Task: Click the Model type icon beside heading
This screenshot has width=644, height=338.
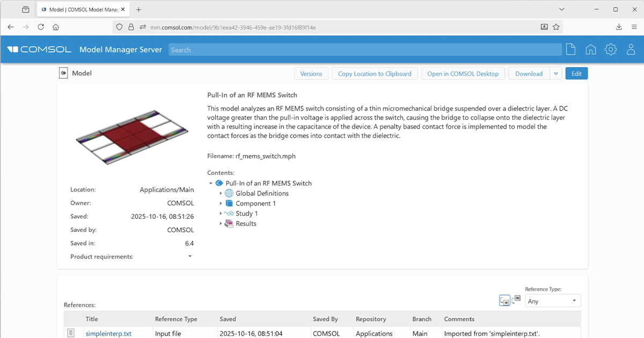Action: click(63, 74)
